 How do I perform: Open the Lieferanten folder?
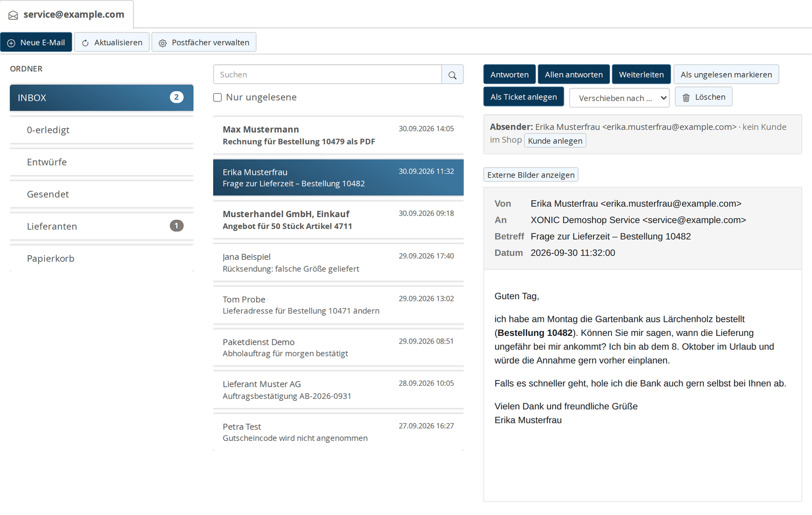click(101, 226)
